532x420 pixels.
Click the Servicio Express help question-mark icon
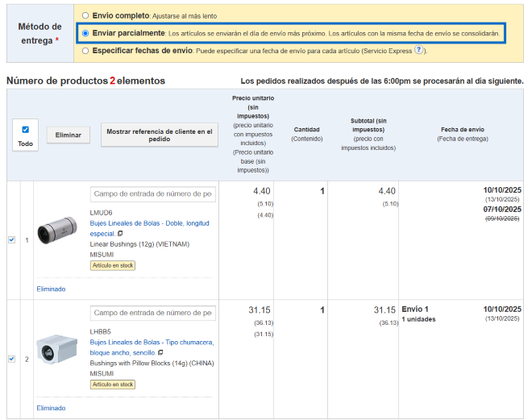click(419, 50)
